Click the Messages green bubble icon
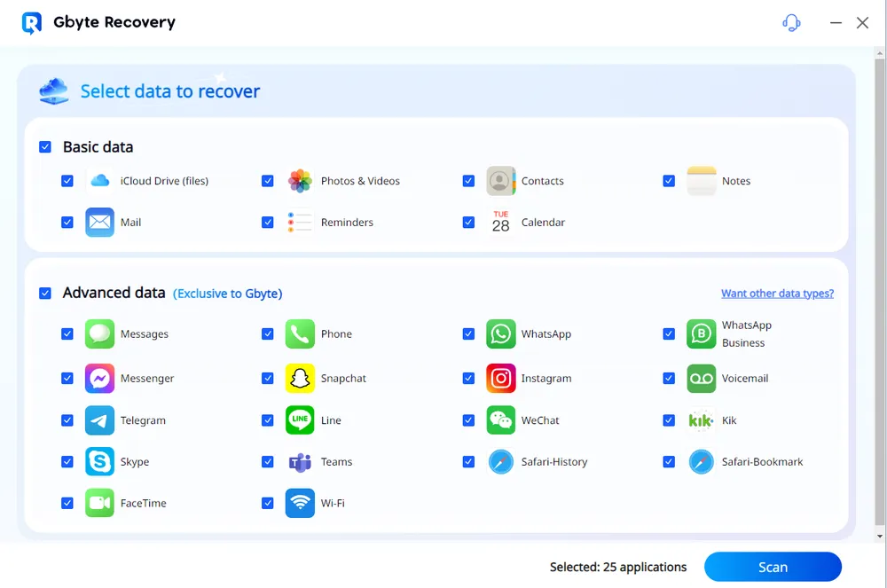Viewport: 887px width, 588px height. point(99,333)
